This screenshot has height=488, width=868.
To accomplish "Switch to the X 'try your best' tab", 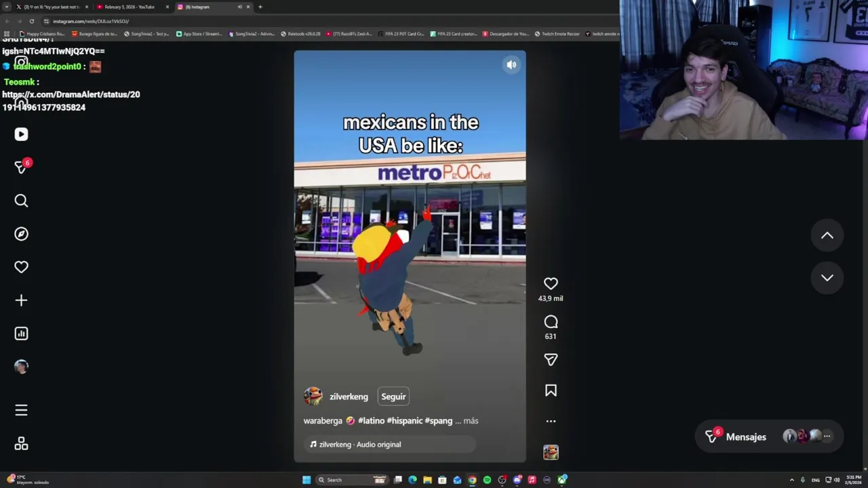I will [x=52, y=7].
